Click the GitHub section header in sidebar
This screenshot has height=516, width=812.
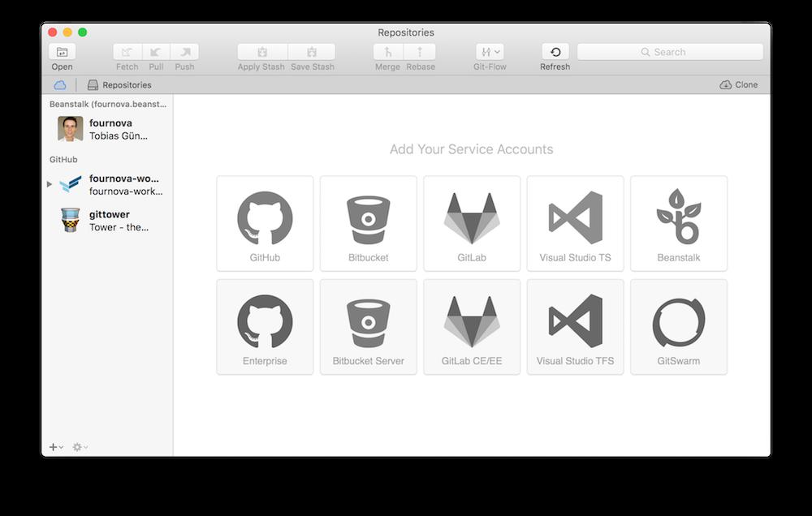point(63,159)
